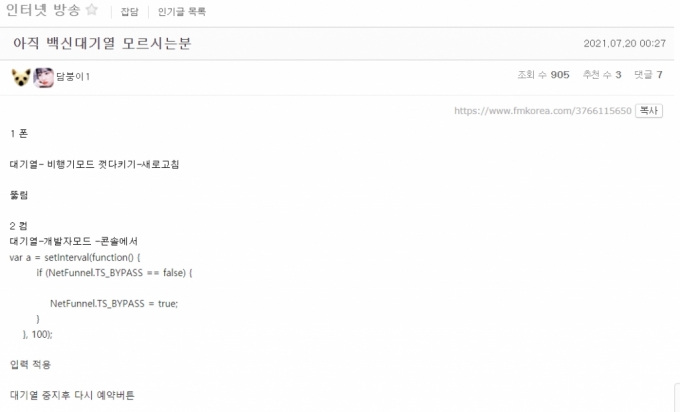Click the post timestamp 2021.07.20 00:27
This screenshot has height=412, width=680.
click(624, 43)
